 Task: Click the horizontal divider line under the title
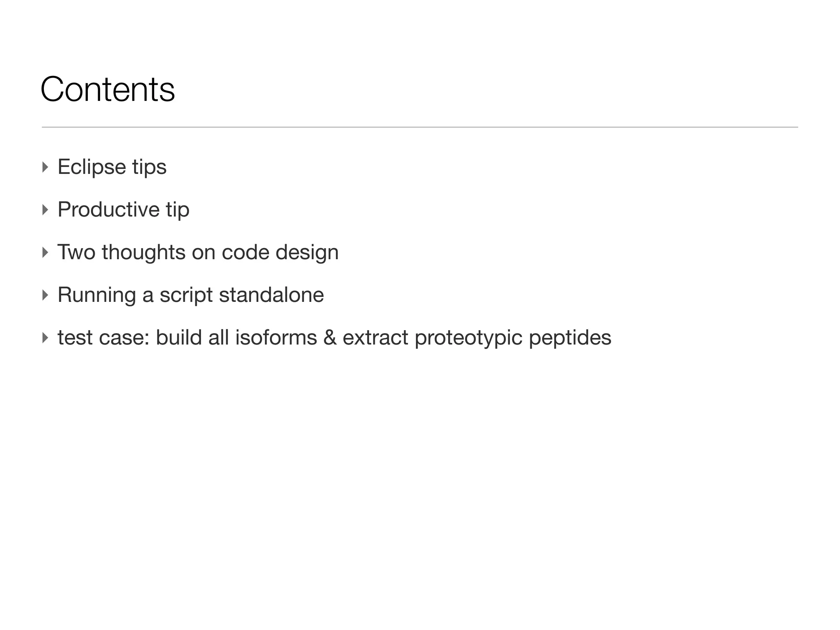[x=420, y=127]
